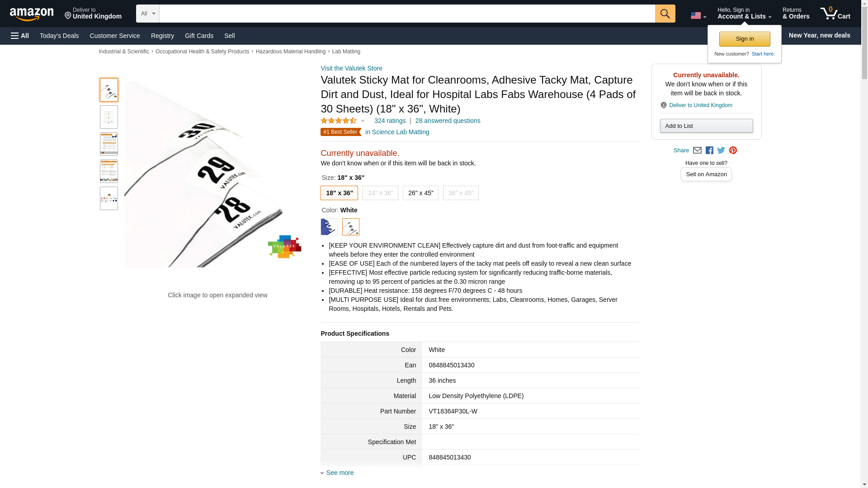Screen dimensions: 868x488
Task: Select the 24" x 36" size option
Action: pos(380,193)
